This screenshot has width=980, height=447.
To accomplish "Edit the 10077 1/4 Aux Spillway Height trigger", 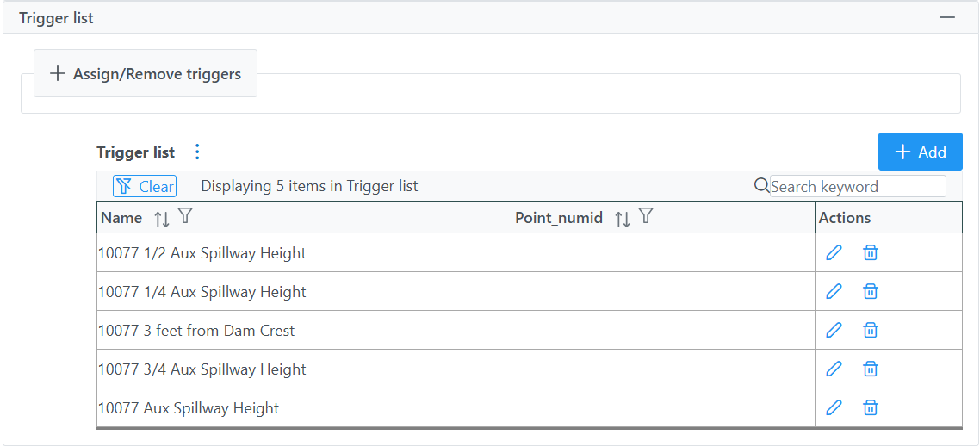I will 834,291.
